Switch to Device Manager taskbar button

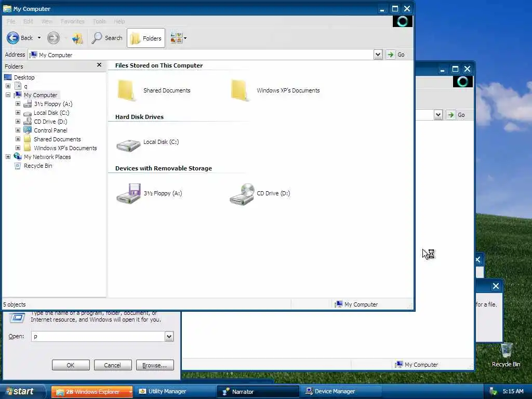tap(341, 392)
